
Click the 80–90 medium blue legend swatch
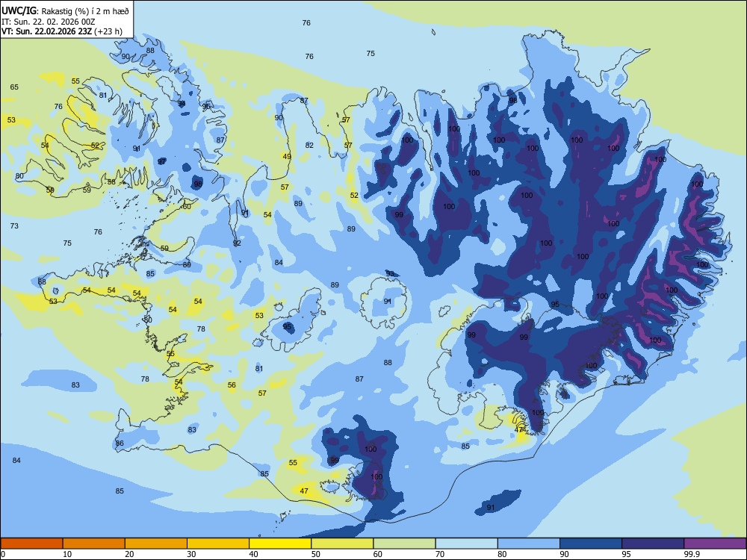point(529,544)
